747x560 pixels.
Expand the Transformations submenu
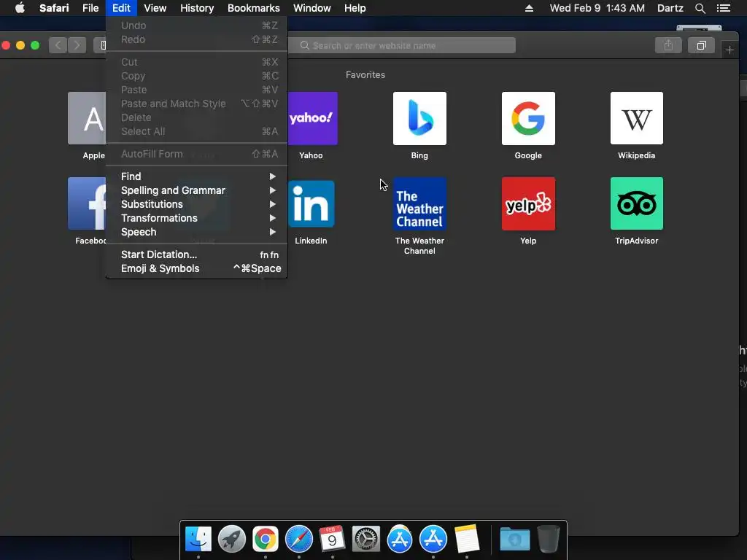[x=197, y=218]
